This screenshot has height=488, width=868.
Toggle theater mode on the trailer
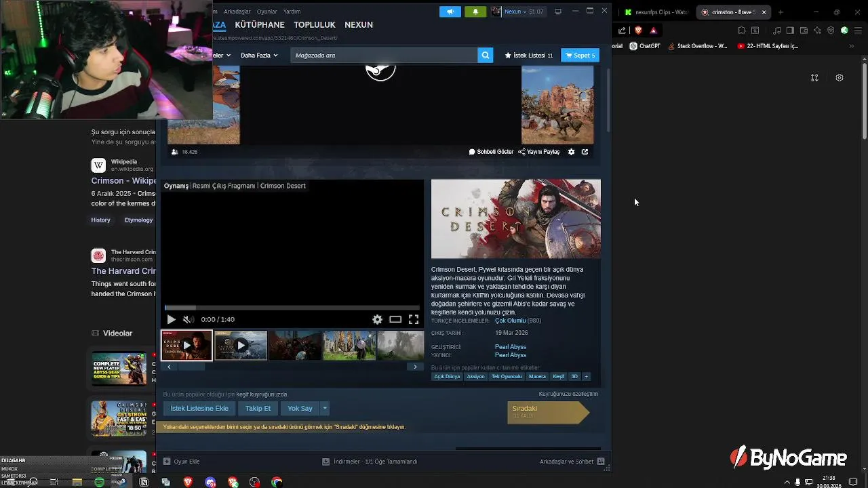[x=395, y=319]
